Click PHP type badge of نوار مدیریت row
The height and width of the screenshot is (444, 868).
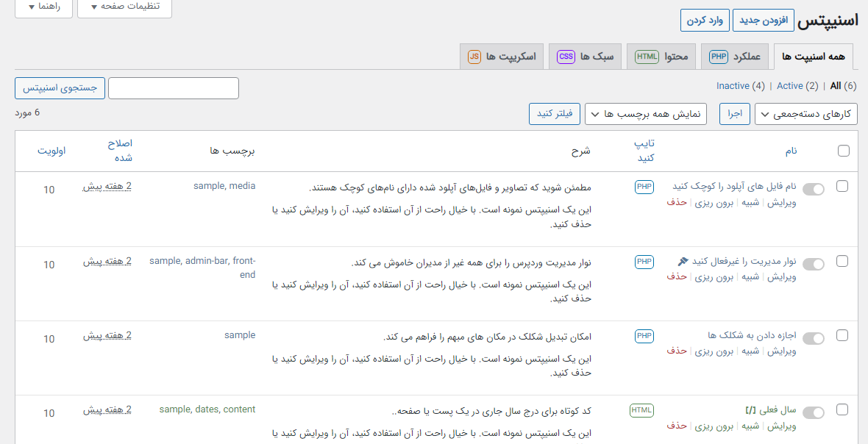pos(644,262)
